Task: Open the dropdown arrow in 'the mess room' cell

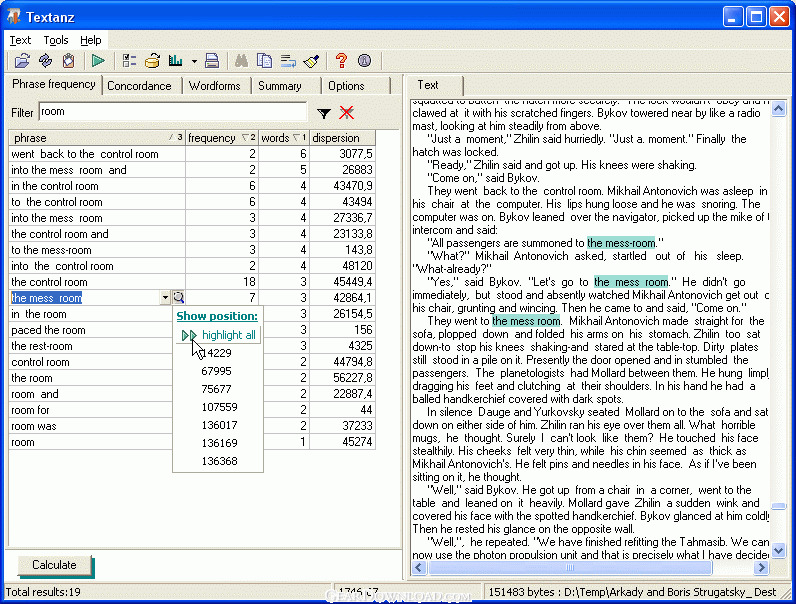Action: click(165, 298)
